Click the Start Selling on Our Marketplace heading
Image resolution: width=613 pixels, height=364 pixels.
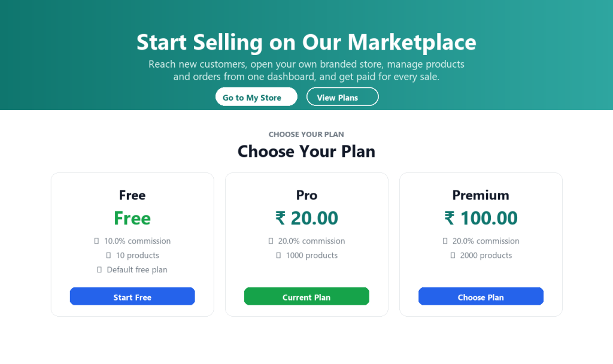[x=306, y=43]
